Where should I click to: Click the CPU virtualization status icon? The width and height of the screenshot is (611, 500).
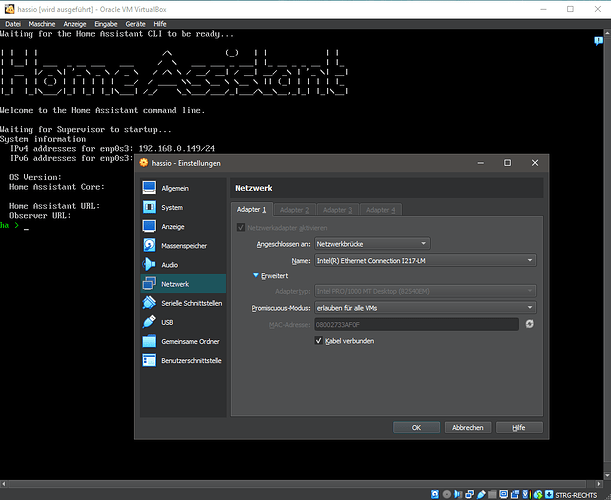pyautogui.click(x=526, y=495)
